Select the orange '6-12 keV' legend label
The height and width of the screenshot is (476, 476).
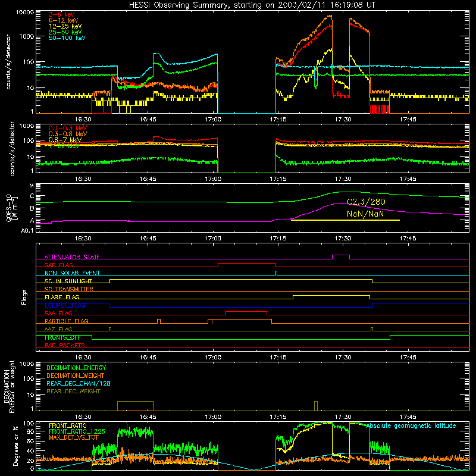pos(64,20)
